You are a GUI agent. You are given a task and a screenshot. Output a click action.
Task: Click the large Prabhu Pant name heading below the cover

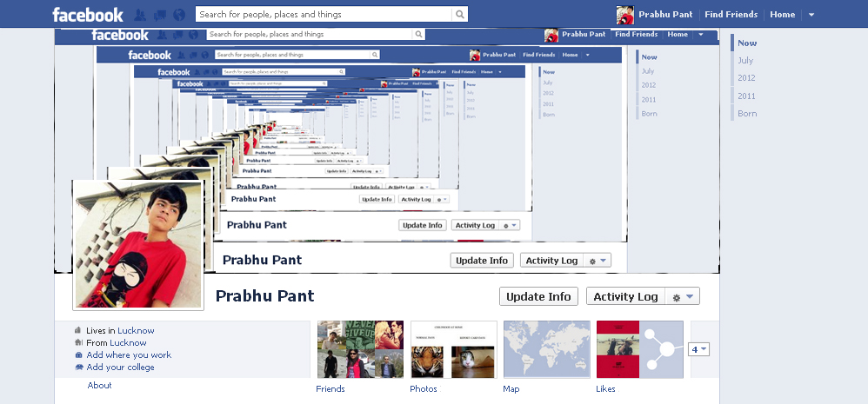coord(264,295)
